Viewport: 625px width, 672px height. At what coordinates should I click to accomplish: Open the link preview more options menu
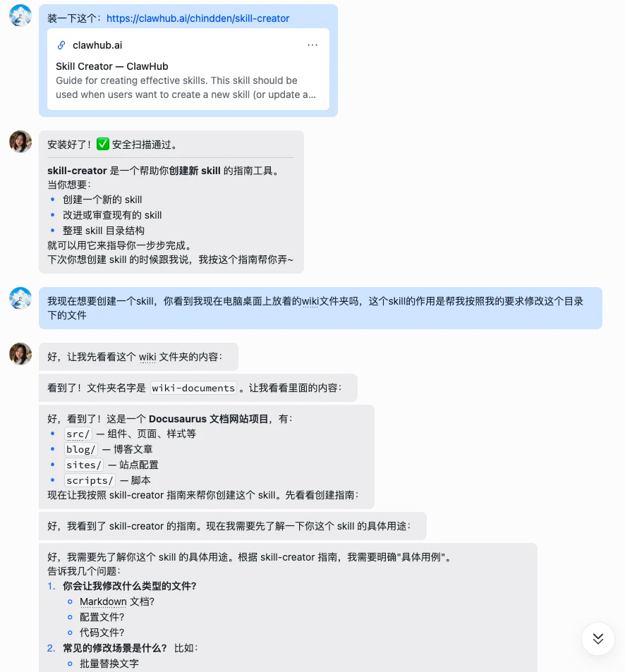point(312,45)
